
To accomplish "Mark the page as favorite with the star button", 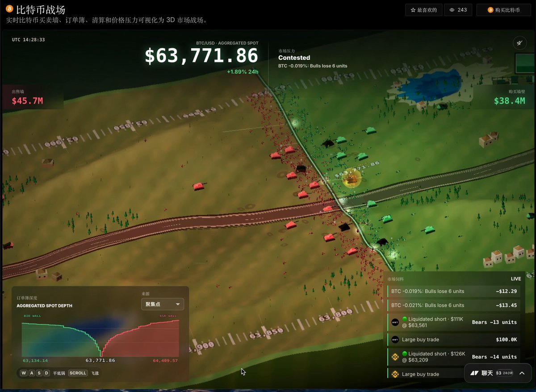I will [424, 10].
